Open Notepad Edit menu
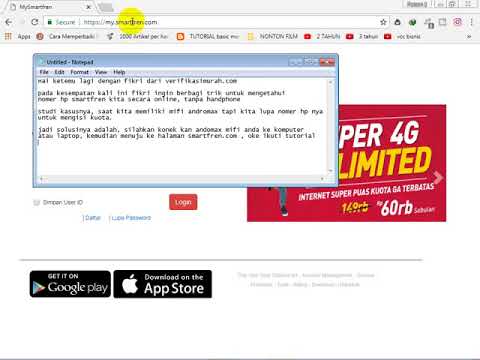The height and width of the screenshot is (360, 480). tap(59, 72)
